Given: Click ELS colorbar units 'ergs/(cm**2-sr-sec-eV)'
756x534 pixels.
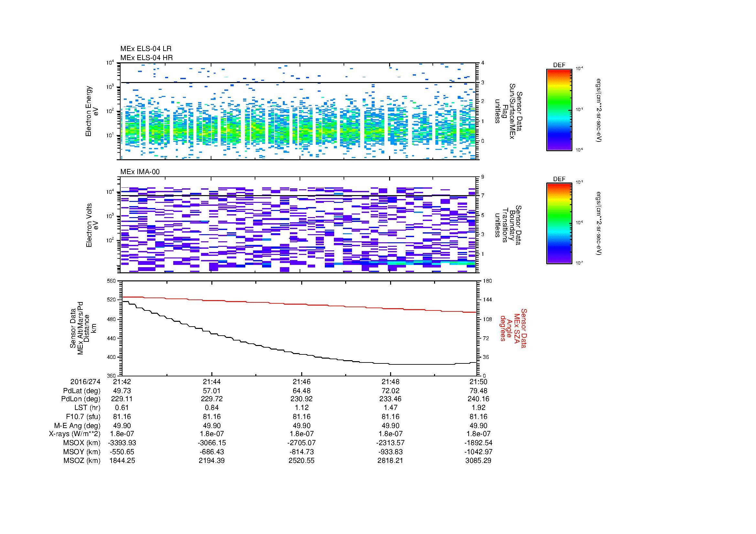Looking at the screenshot, I should 599,110.
